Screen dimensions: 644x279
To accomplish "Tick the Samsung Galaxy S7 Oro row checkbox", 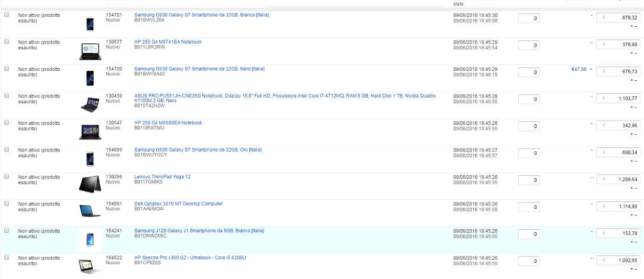I will 7,149.
